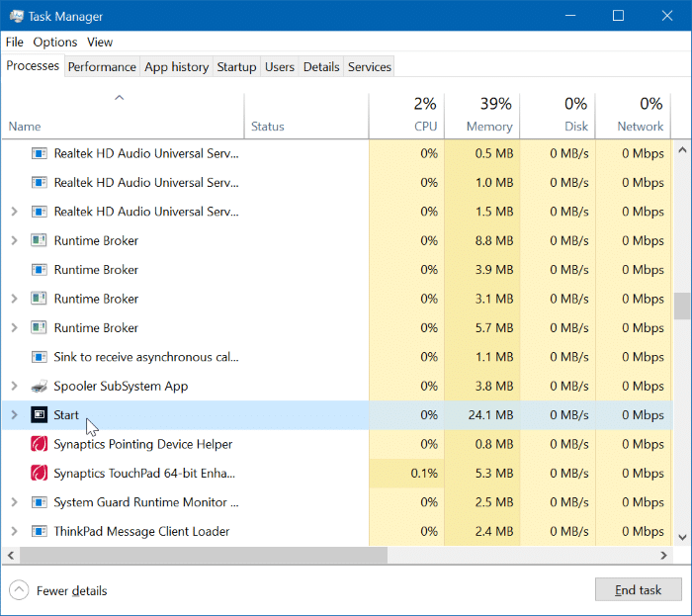Expand the Runtime Broker 3.1 MB group
This screenshot has height=616, width=692.
point(14,300)
